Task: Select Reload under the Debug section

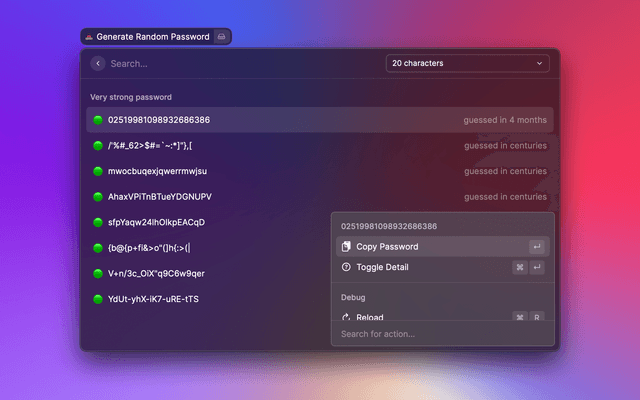Action: point(370,317)
